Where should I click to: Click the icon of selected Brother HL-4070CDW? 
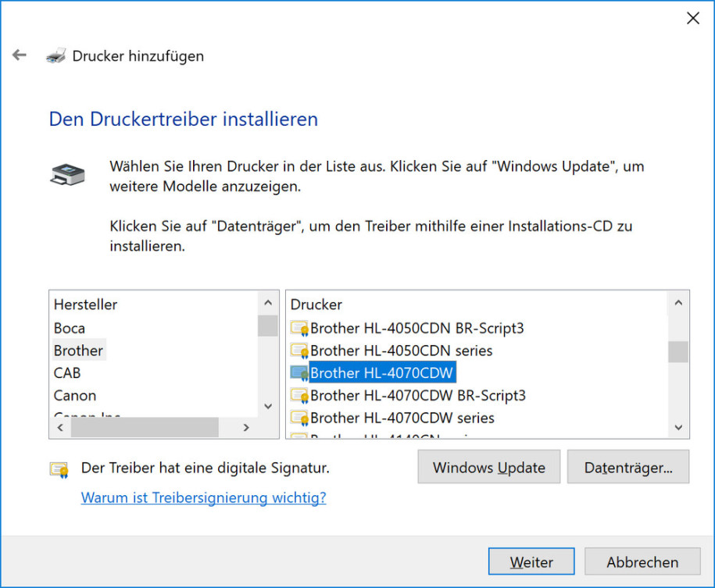pos(299,372)
